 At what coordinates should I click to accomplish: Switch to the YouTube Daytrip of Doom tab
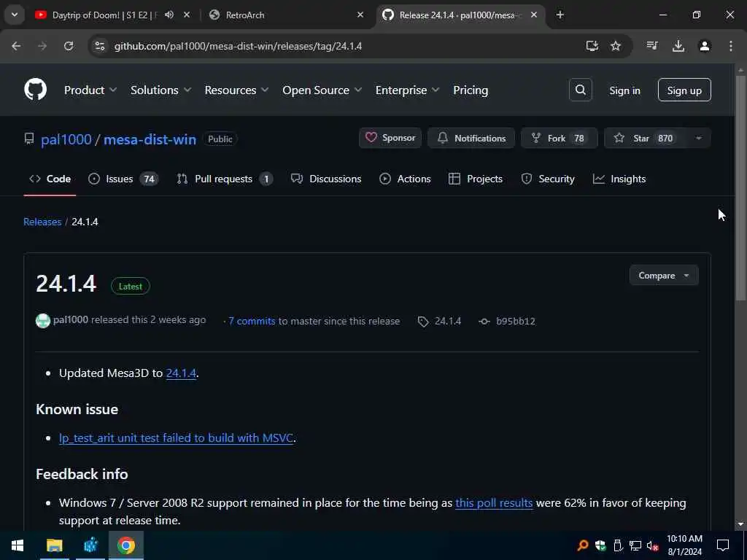(102, 15)
